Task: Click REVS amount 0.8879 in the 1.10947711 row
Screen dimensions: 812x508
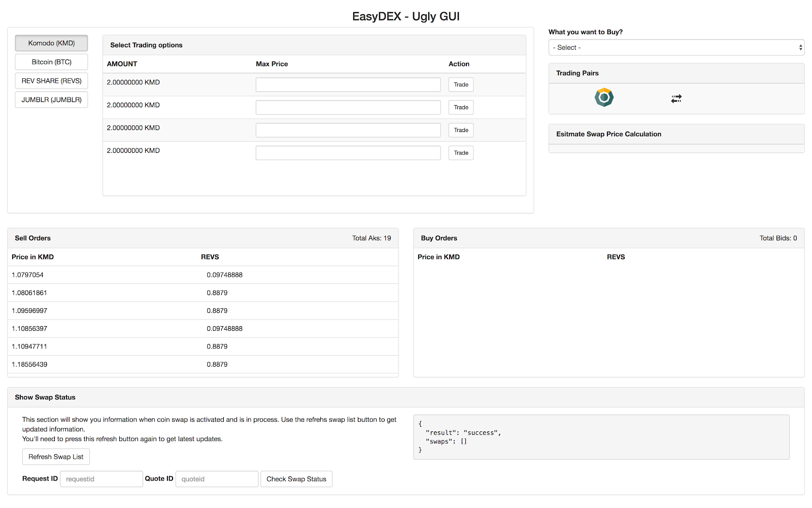Action: coord(217,346)
